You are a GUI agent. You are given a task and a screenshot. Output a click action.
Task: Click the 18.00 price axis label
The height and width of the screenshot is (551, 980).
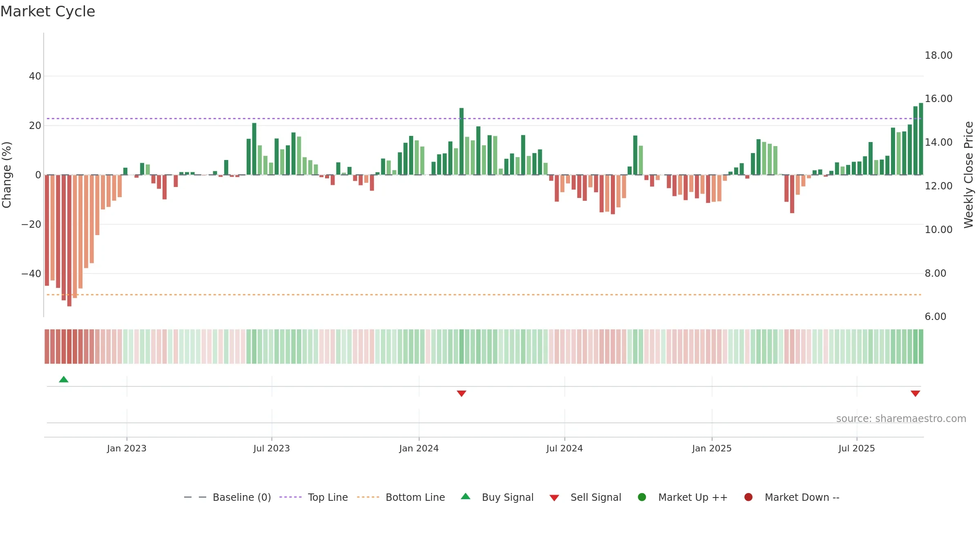point(938,56)
